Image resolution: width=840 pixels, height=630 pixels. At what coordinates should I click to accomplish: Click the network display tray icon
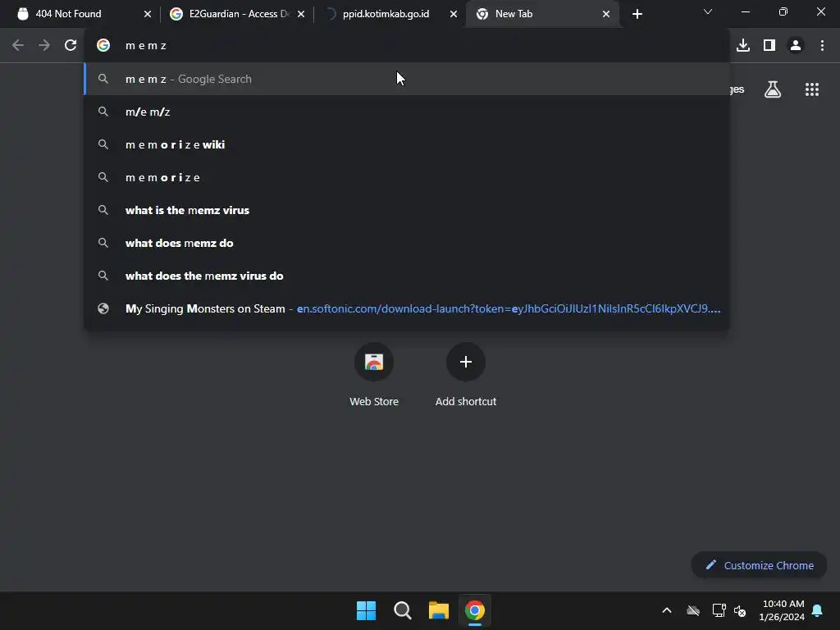click(x=719, y=610)
